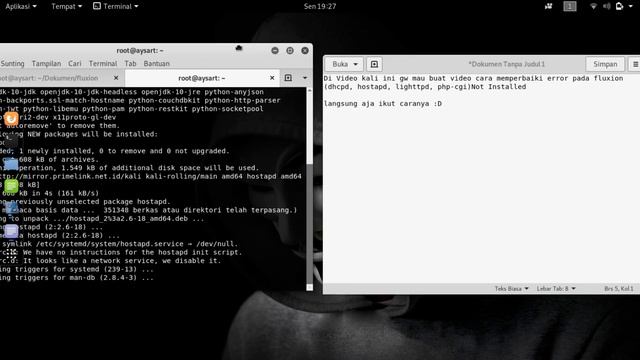Click terminal line 'symlink /etc/systemd/system/hostapd.service'
The image size is (640, 360).
118,244
